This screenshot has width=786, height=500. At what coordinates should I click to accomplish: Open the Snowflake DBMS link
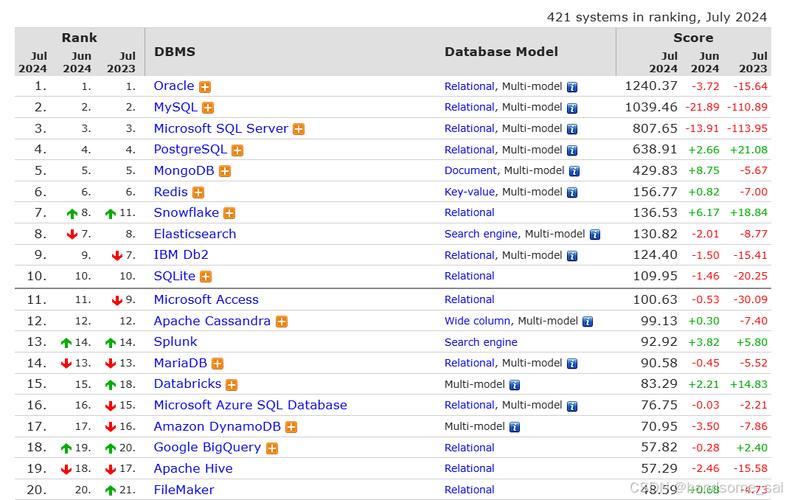click(186, 213)
